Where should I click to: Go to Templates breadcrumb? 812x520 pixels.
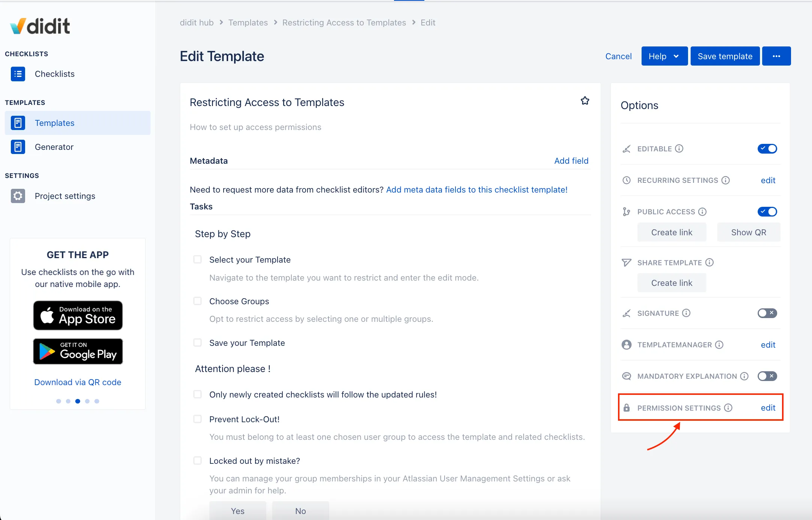(x=248, y=22)
